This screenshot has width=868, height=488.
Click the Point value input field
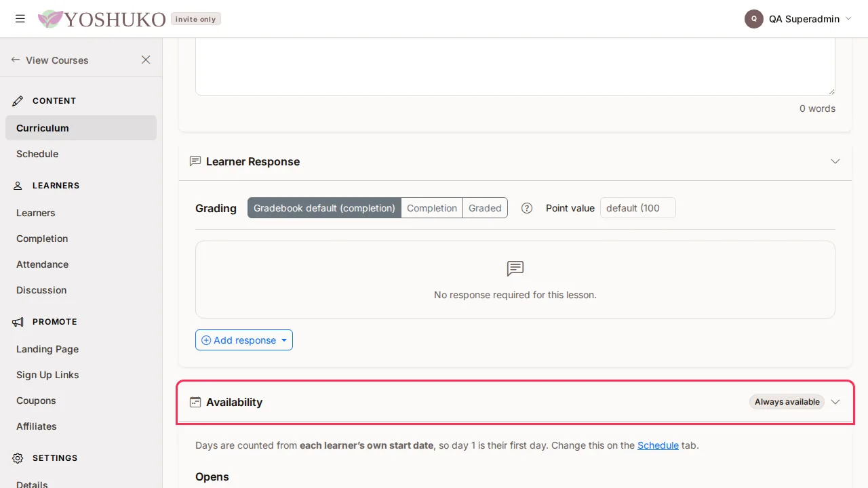638,208
